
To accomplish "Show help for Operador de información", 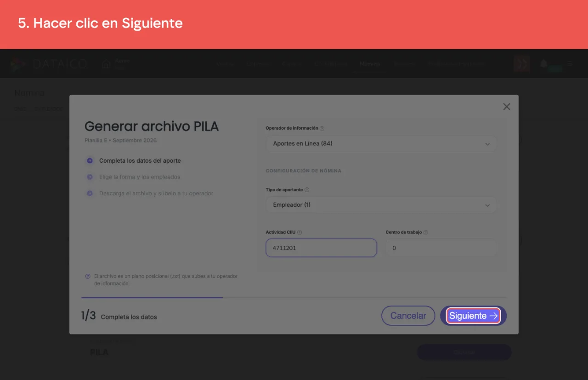I will [x=322, y=129].
